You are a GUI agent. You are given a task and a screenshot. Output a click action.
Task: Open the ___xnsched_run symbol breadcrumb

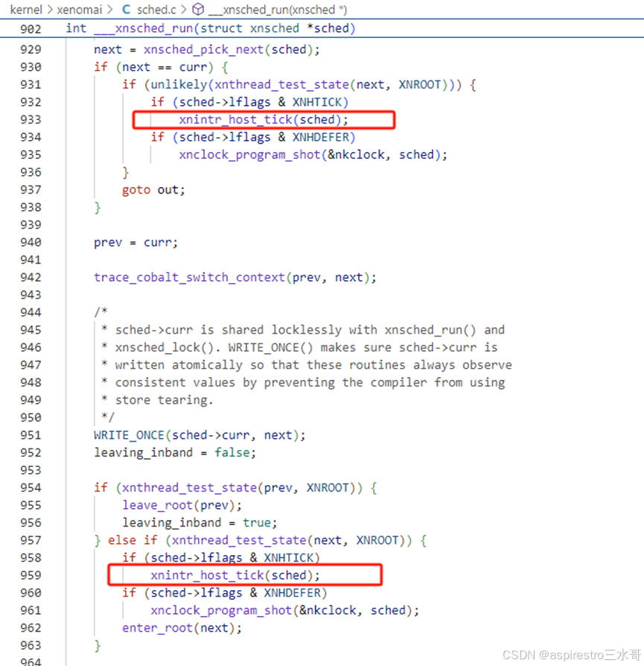pos(278,10)
